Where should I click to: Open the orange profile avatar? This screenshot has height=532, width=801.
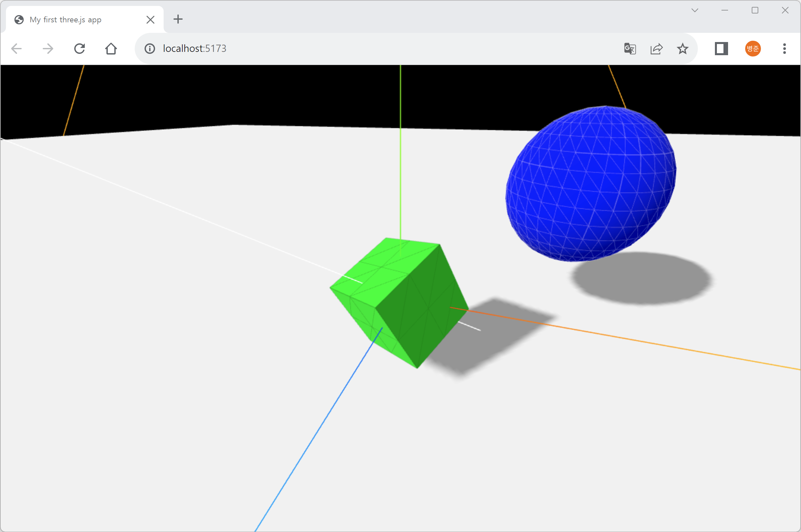753,49
